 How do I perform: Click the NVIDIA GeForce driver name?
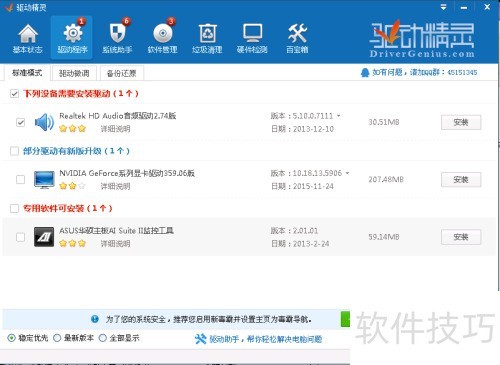tap(127, 173)
